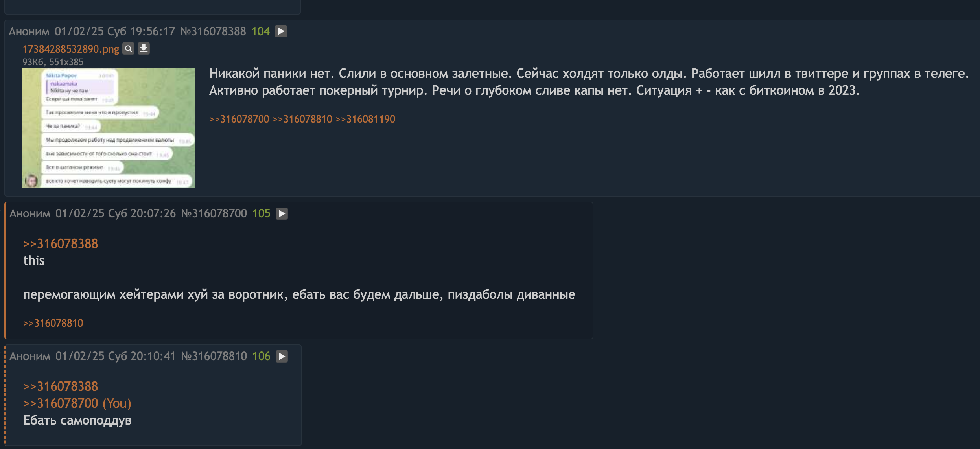This screenshot has height=449, width=980.
Task: Follow reply link >>316078810 below post 105
Action: click(x=53, y=323)
